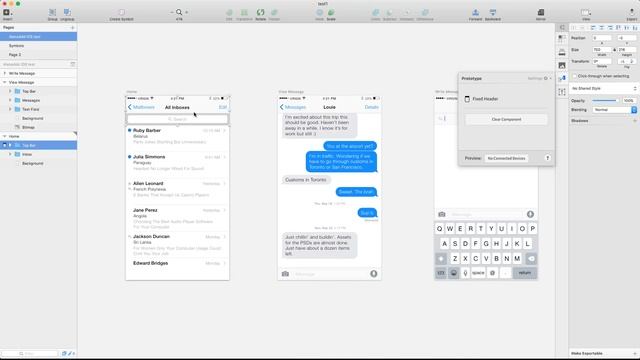Expand Top Bar group under View Message

tap(10, 91)
